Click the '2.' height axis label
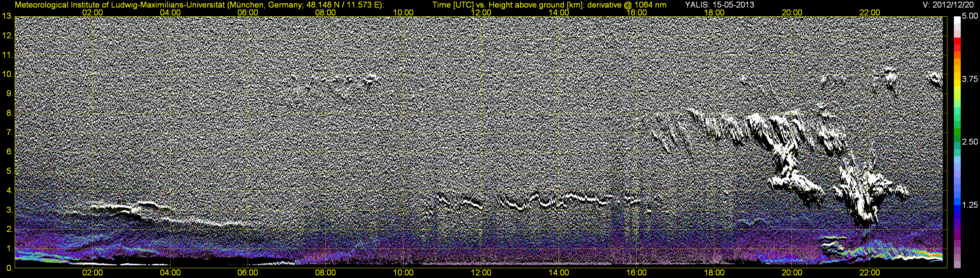980x278 pixels. 9,229
